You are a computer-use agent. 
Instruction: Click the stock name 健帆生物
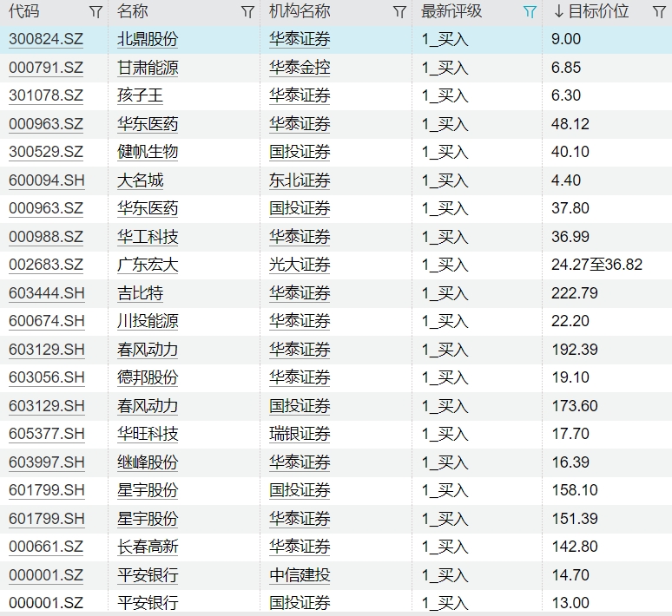(148, 152)
